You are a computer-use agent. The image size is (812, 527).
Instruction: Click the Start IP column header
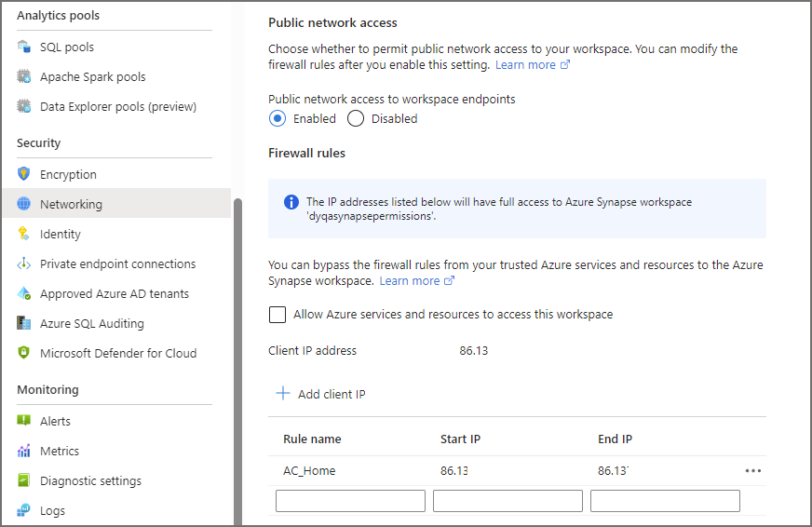[460, 439]
